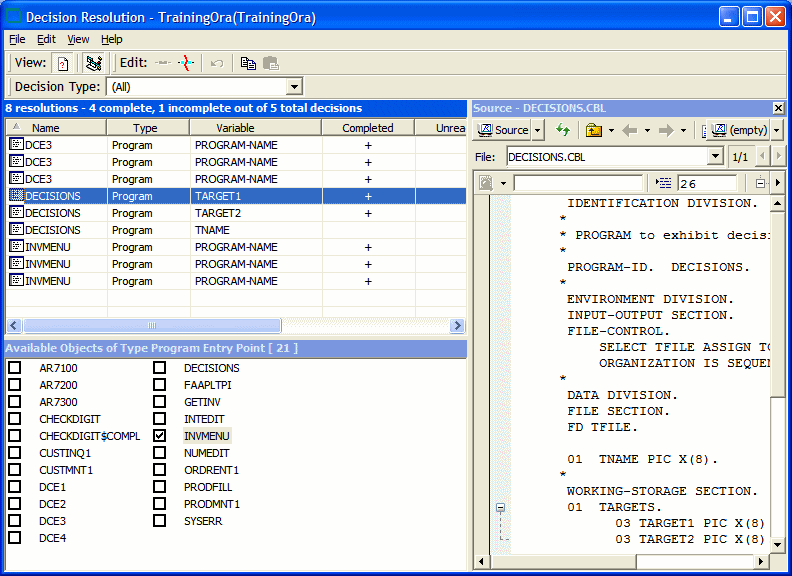Sort by the Completed column header
Image resolution: width=792 pixels, height=576 pixels.
point(367,128)
